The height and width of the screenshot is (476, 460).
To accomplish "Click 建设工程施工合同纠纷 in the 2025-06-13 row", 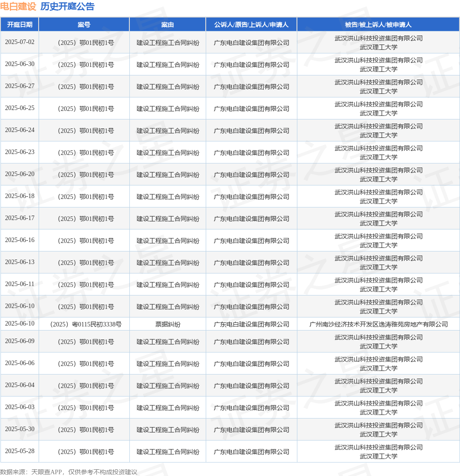I will pyautogui.click(x=168, y=263).
